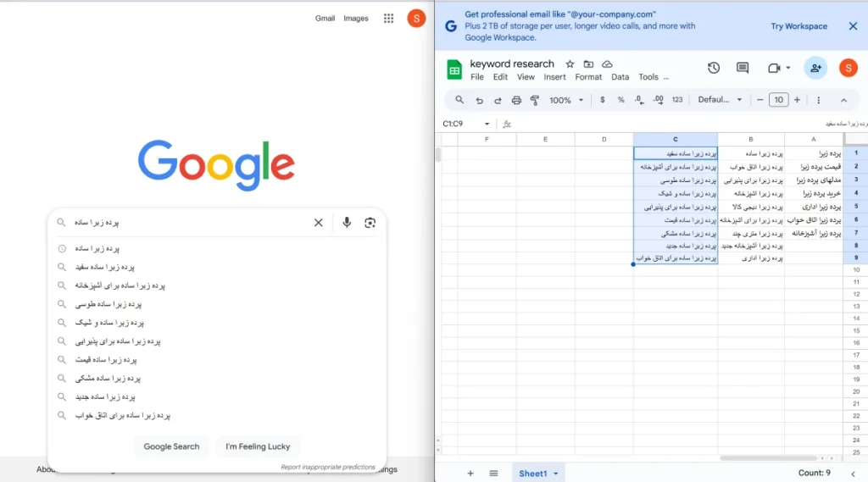Open the Sheets account avatar
This screenshot has width=868, height=482.
848,68
